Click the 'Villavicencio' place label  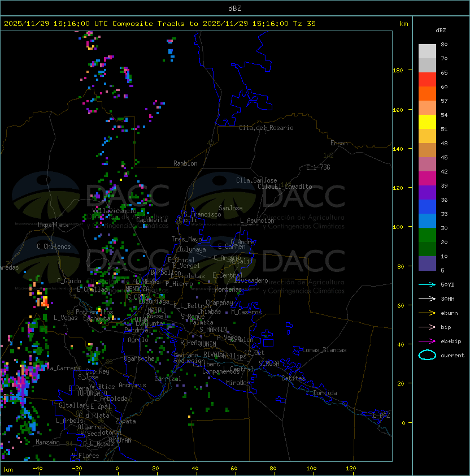point(114,211)
